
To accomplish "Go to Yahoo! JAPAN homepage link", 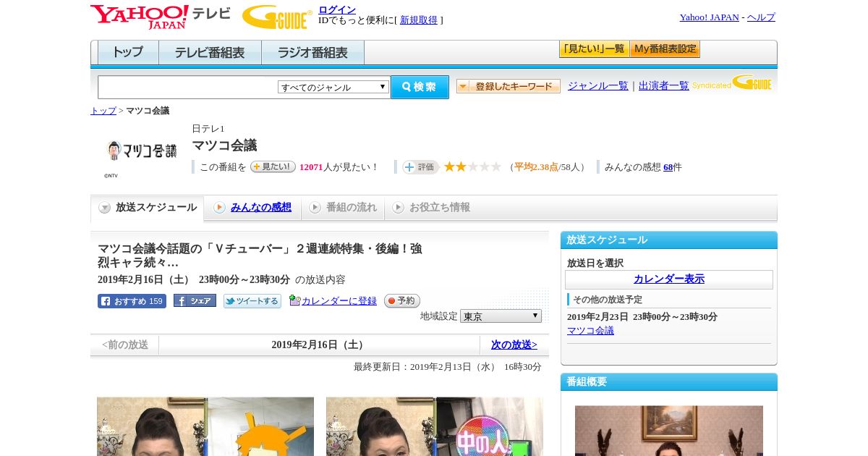I will pos(709,17).
